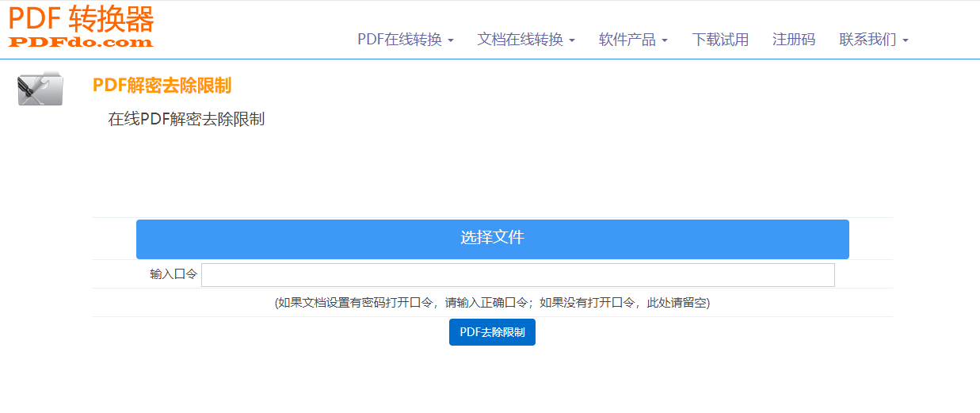Open the 联系我们 menu

point(868,40)
